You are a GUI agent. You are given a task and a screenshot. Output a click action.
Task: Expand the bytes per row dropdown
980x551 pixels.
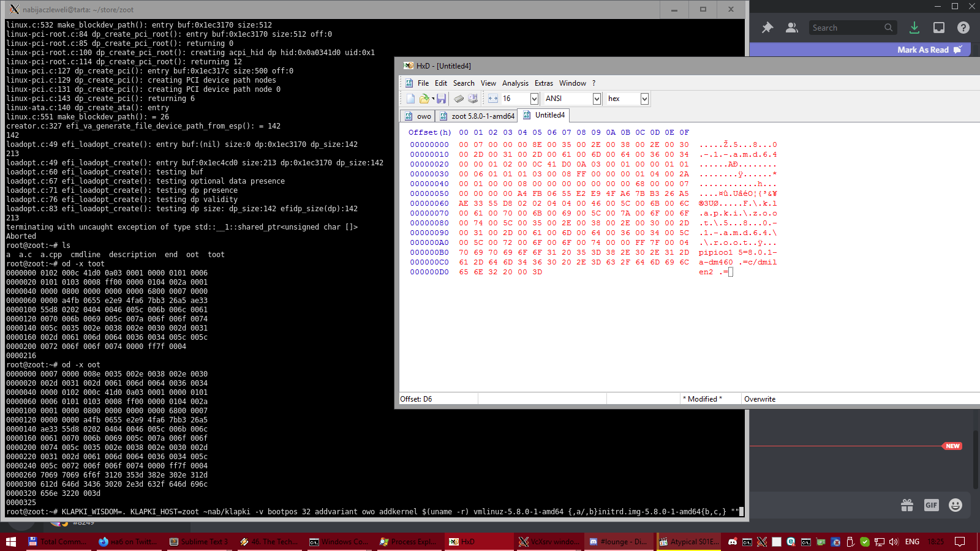pos(534,99)
